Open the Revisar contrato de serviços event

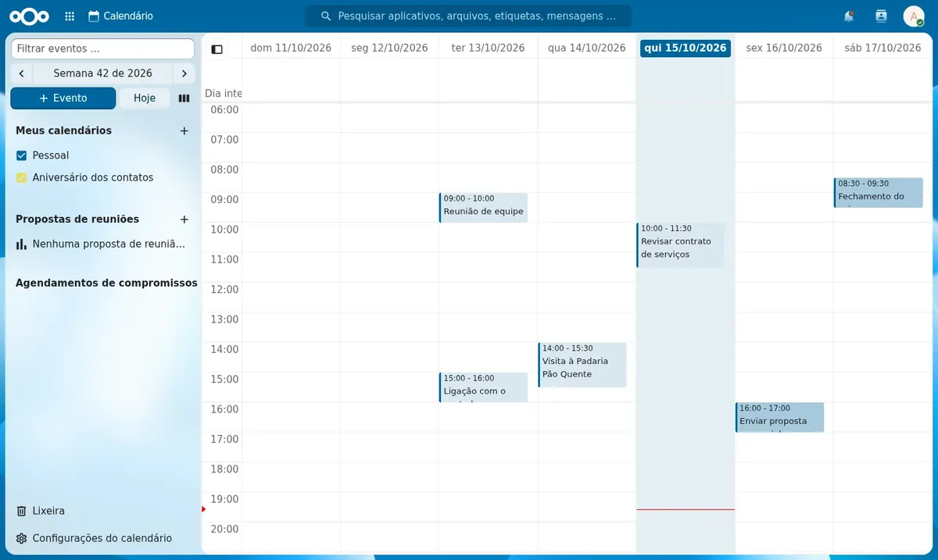tap(680, 244)
